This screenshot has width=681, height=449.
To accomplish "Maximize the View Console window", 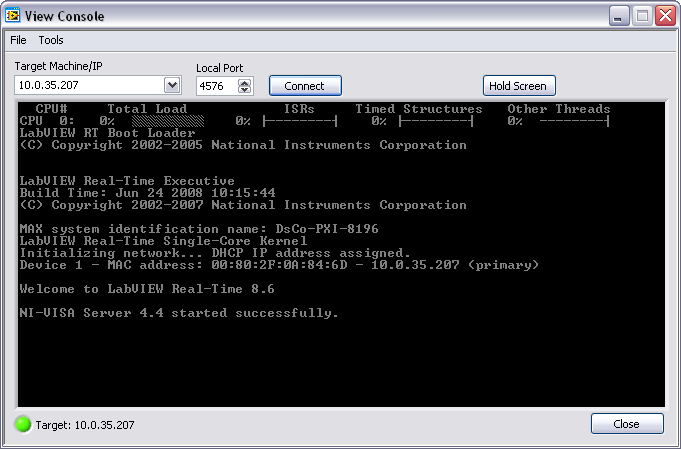I will 642,16.
